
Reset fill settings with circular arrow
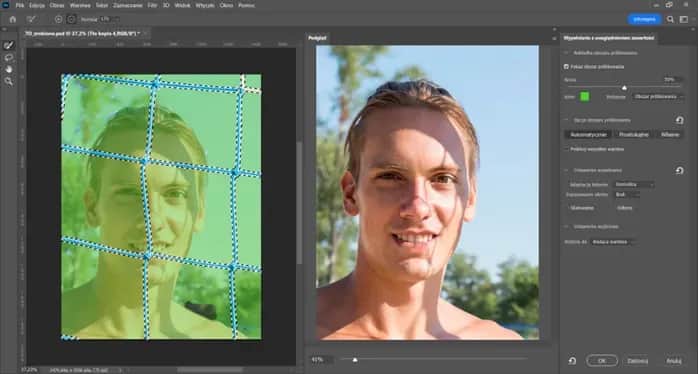679,170
